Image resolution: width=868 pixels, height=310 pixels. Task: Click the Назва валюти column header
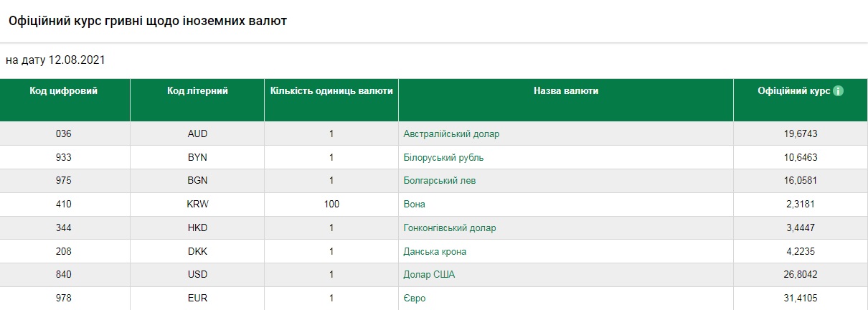(x=565, y=91)
